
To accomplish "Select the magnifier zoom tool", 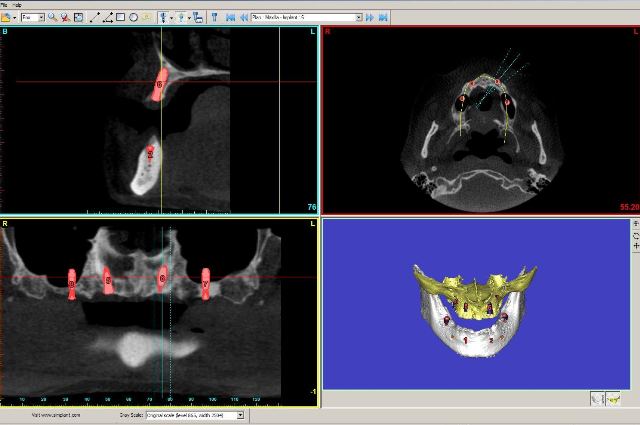I will (53, 17).
